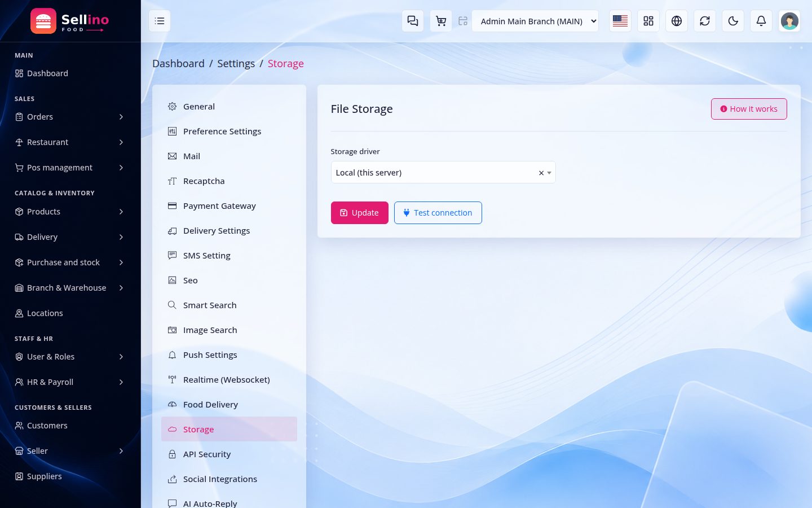Open the chat messages icon
812x508 pixels.
[x=413, y=21]
